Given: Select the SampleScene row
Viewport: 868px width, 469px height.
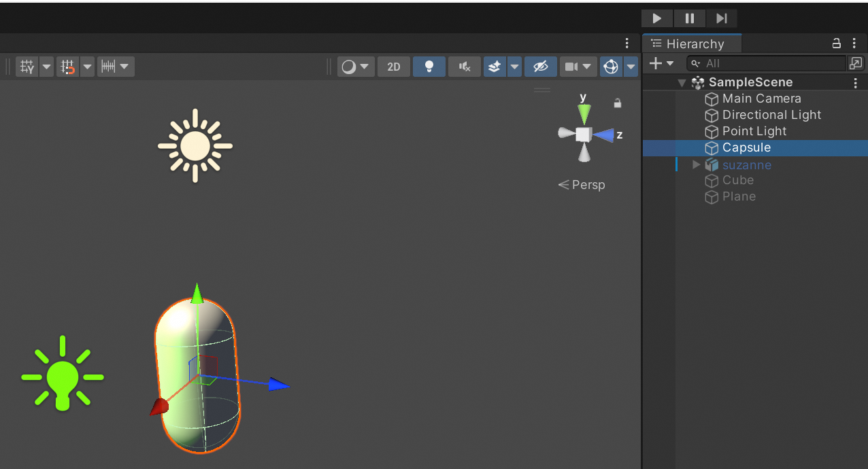Looking at the screenshot, I should coord(755,82).
